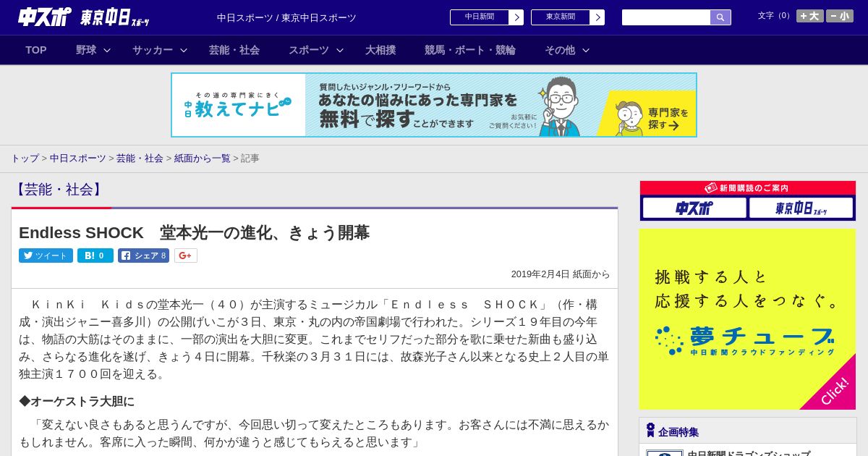Image resolution: width=868 pixels, height=456 pixels.
Task: Share the article on Facebook シェア button
Action: pyautogui.click(x=143, y=256)
